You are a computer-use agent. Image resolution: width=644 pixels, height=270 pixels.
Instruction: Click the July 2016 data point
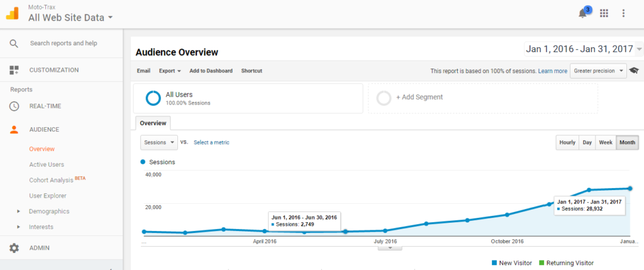click(385, 230)
